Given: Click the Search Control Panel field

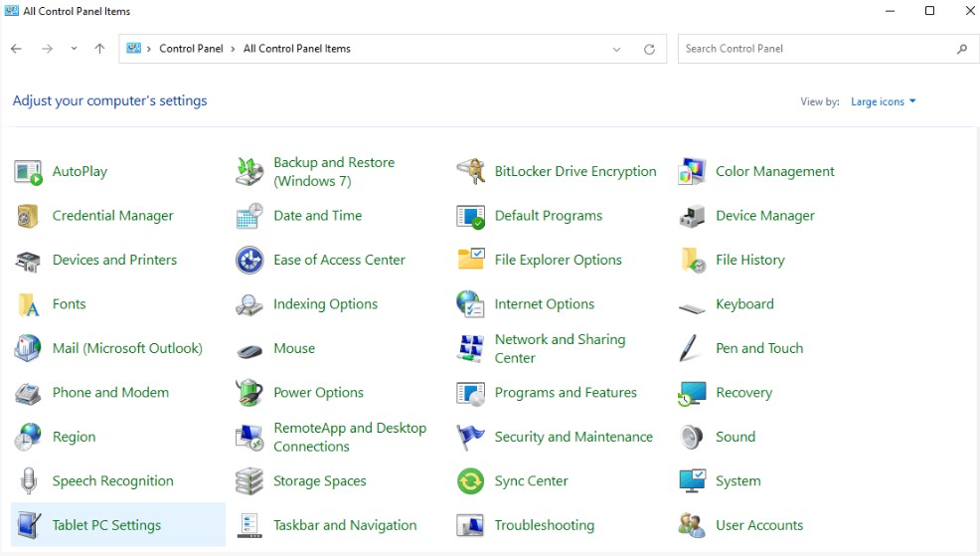Looking at the screenshot, I should 815,49.
